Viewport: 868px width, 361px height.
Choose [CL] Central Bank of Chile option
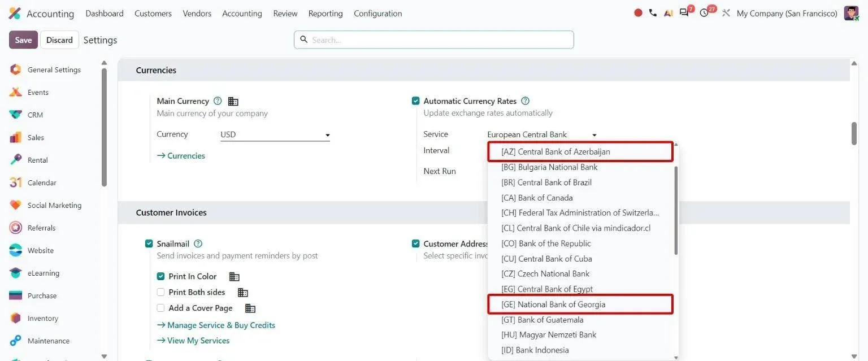point(580,228)
